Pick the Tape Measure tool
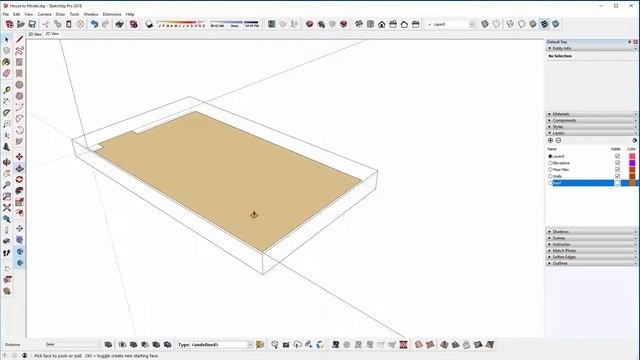 point(7,90)
